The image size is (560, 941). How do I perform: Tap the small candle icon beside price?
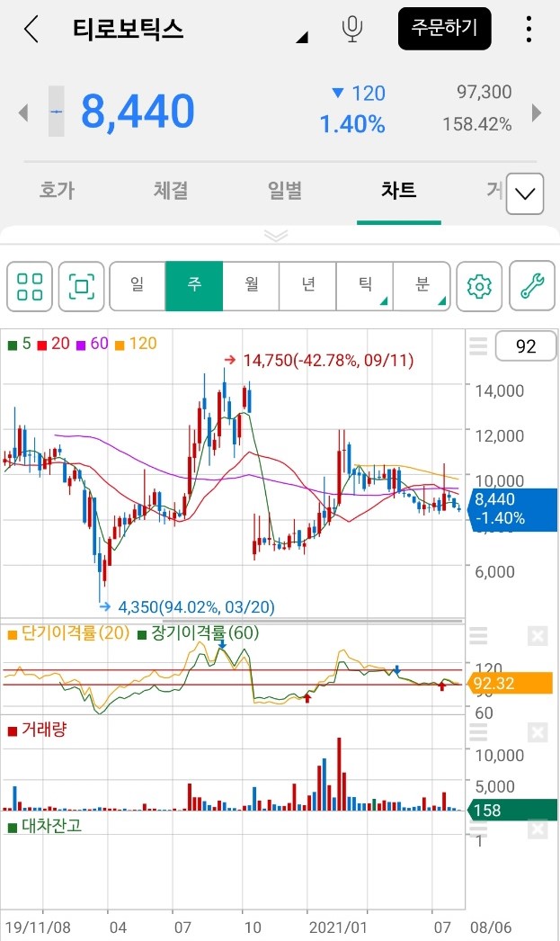[x=57, y=112]
